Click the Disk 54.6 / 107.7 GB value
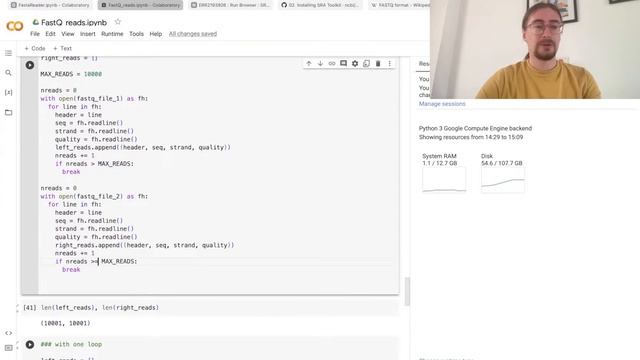The image size is (640, 360). tap(502, 163)
